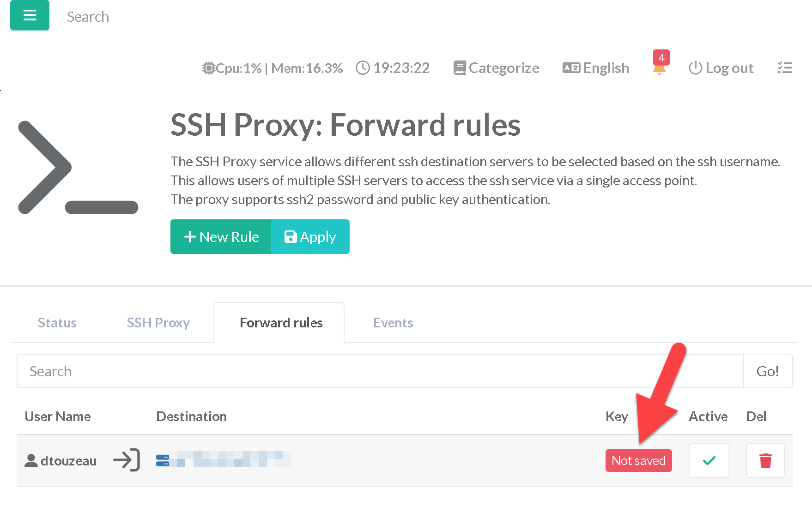Open the task list icon in header
This screenshot has height=519, width=812.
(x=784, y=68)
